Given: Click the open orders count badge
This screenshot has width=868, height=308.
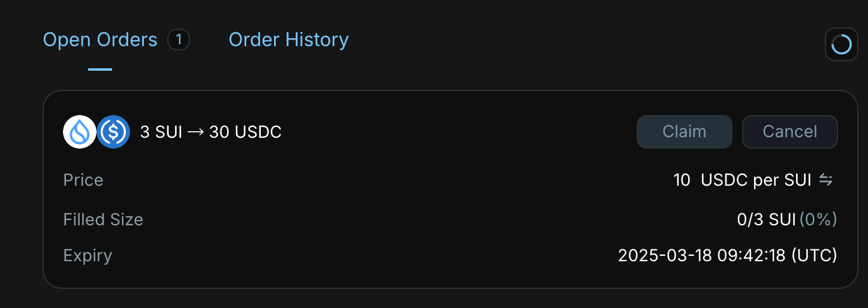Looking at the screenshot, I should [179, 40].
